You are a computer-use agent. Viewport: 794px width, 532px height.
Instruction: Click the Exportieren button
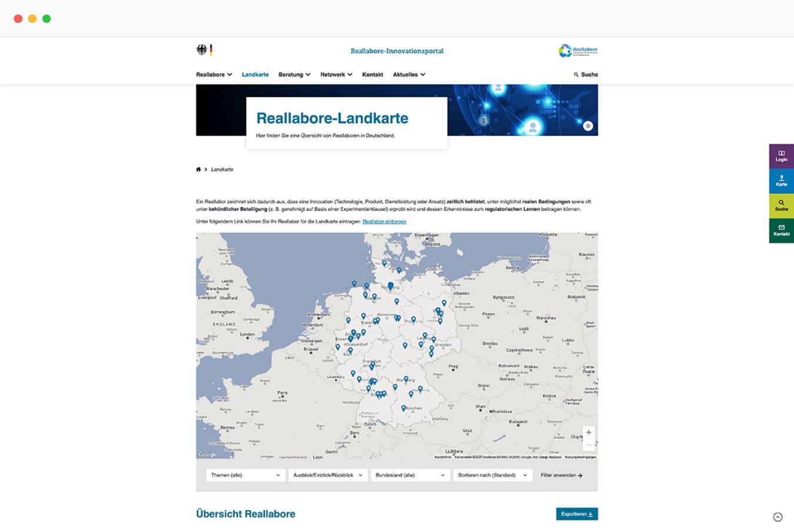click(x=576, y=514)
